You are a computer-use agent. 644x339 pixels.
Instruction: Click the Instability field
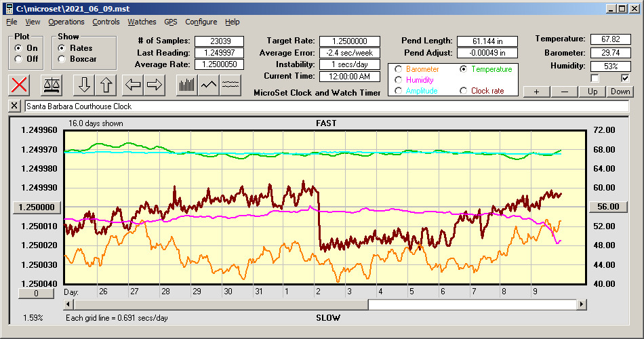(350, 64)
